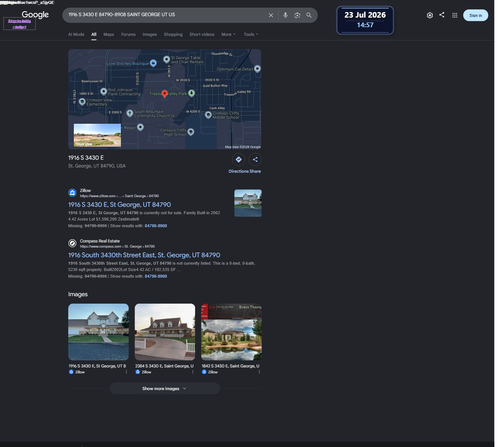Open first image 1916 S 3430 E house

pos(98,332)
